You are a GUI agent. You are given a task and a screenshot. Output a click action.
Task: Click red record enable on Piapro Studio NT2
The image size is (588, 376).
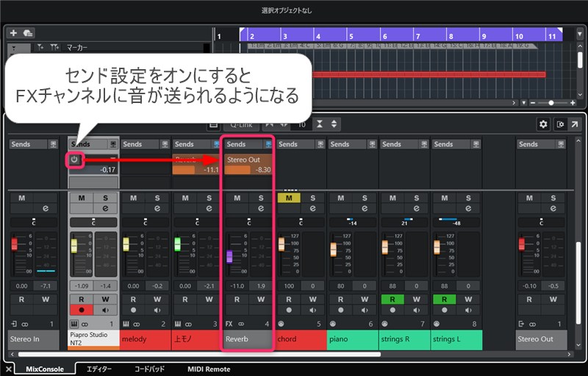[82, 311]
